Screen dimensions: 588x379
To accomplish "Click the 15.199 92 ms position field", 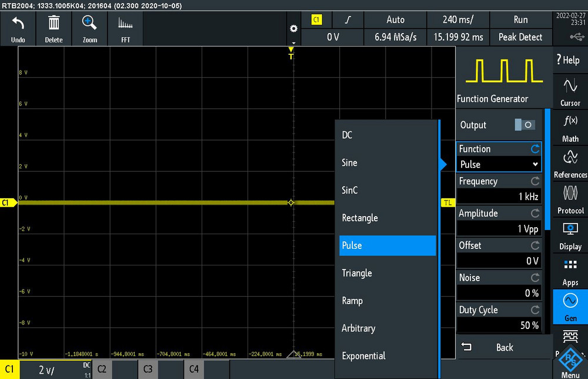I will click(x=458, y=37).
